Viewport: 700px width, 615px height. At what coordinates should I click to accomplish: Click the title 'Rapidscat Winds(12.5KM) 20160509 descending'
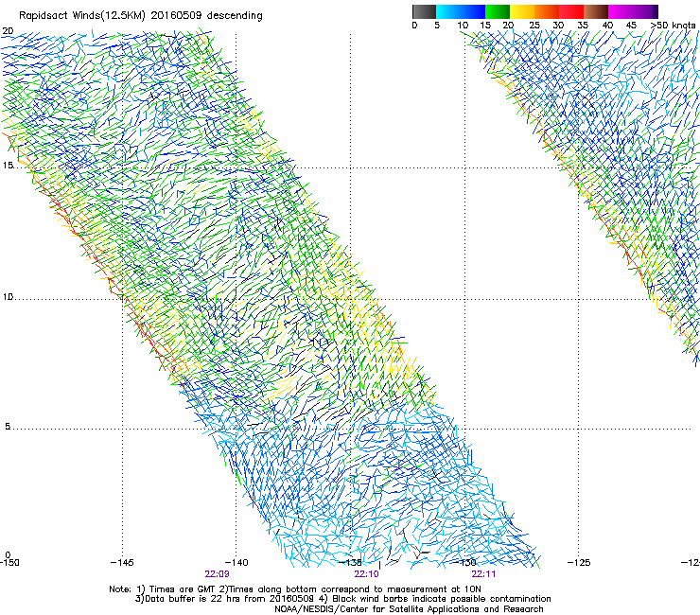click(141, 16)
